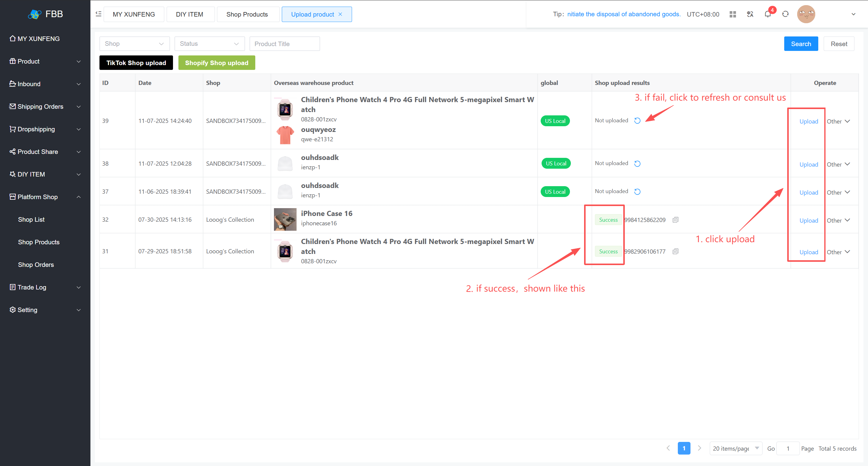Open the orange t-shirt product thumbnail

[x=285, y=134]
